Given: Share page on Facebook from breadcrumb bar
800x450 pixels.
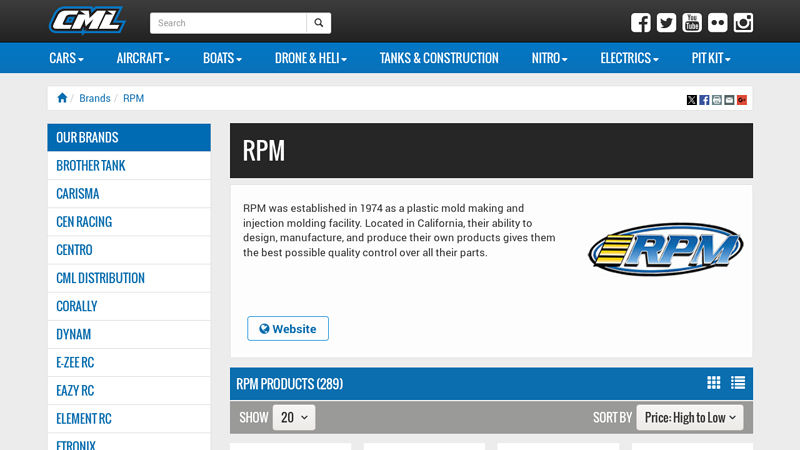Looking at the screenshot, I should (x=704, y=100).
